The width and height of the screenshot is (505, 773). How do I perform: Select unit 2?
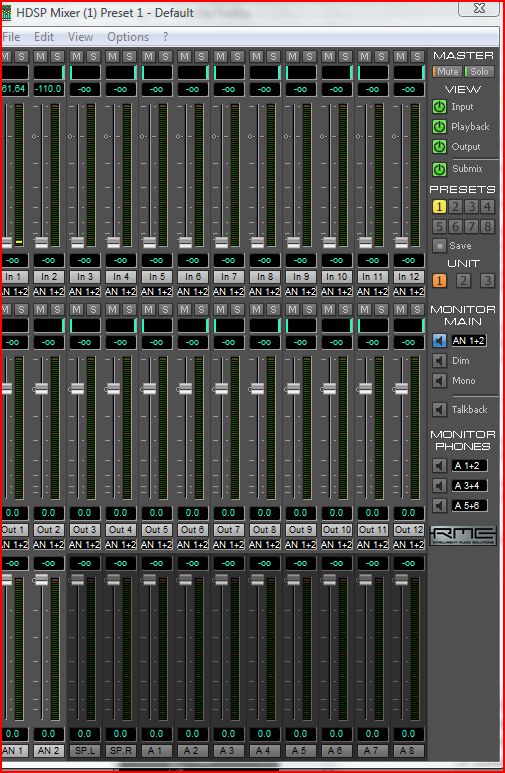point(463,281)
